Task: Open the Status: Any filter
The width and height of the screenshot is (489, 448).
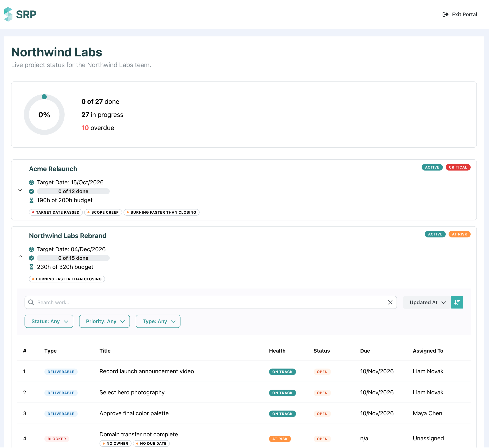Action: pos(49,321)
